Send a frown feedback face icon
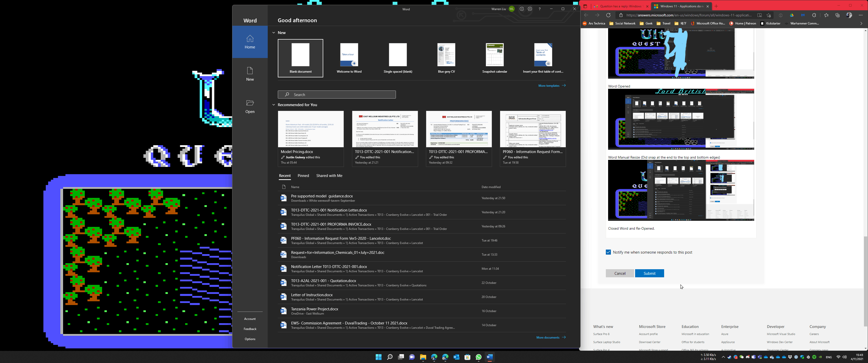Screen dimensions: 868x363 click(x=530, y=9)
